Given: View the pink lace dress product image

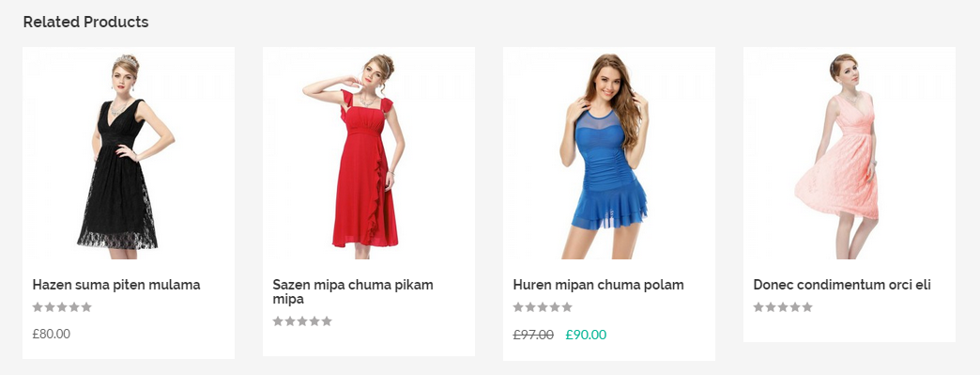Looking at the screenshot, I should [850, 153].
